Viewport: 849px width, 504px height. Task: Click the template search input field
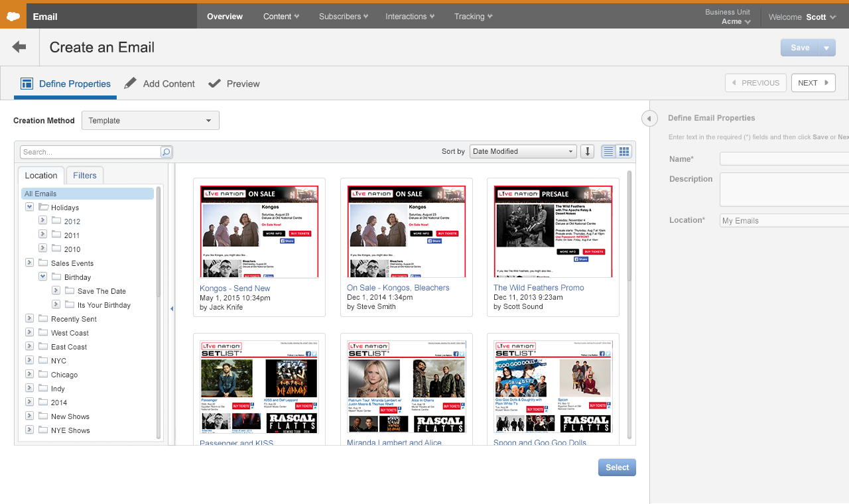90,152
